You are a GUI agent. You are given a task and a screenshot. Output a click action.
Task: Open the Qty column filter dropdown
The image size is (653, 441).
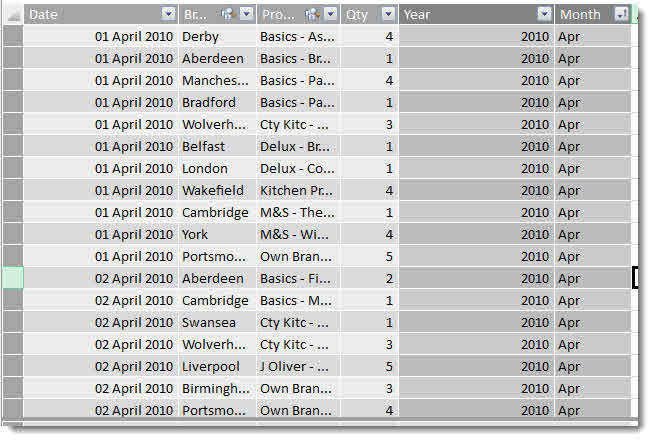tap(388, 14)
